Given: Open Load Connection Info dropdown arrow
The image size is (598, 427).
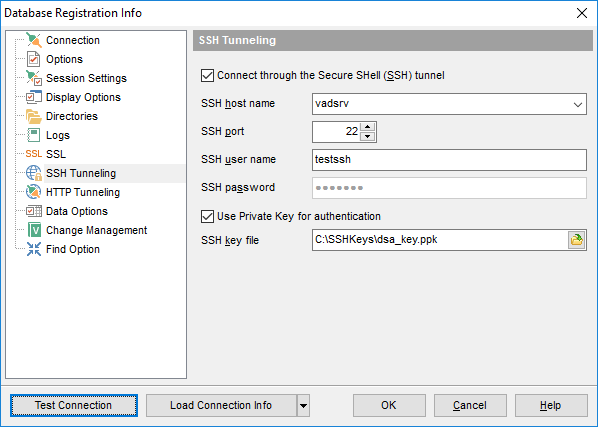Looking at the screenshot, I should [x=303, y=406].
